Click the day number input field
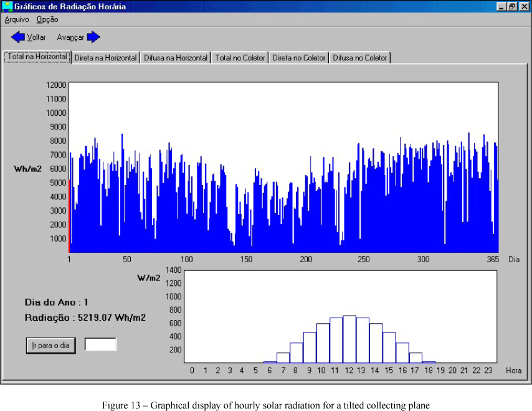 click(x=100, y=345)
